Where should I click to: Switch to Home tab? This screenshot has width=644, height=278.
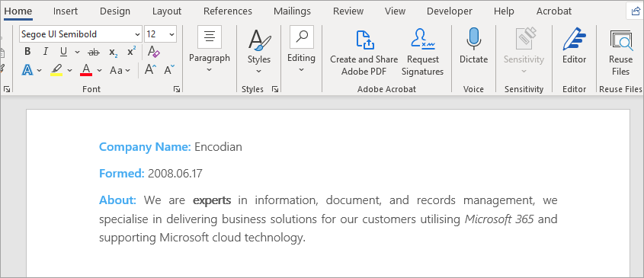tap(18, 11)
